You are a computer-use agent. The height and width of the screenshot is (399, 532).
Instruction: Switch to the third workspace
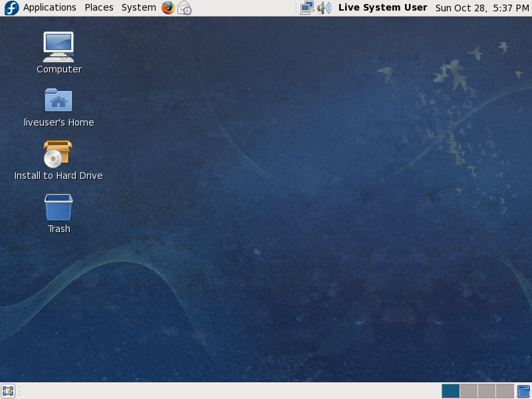[x=487, y=391]
